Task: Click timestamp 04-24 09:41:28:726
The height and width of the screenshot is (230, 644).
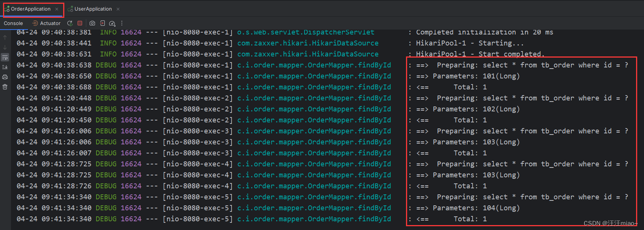Action: 54,186
